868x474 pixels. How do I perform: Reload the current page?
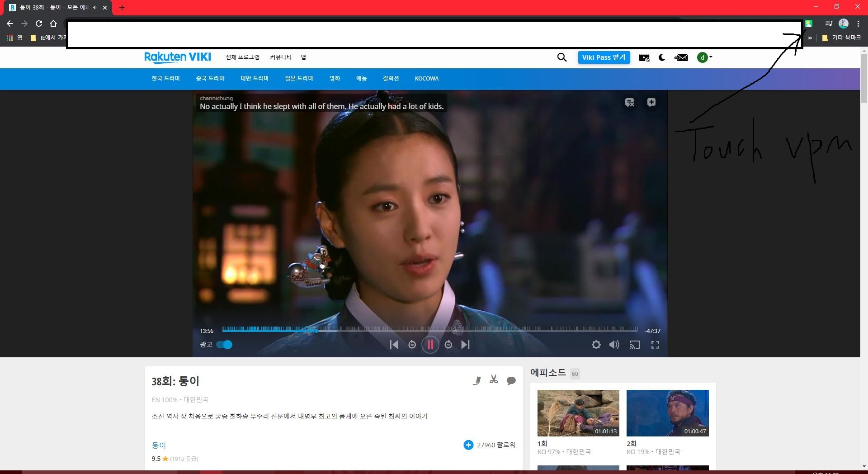coord(39,24)
